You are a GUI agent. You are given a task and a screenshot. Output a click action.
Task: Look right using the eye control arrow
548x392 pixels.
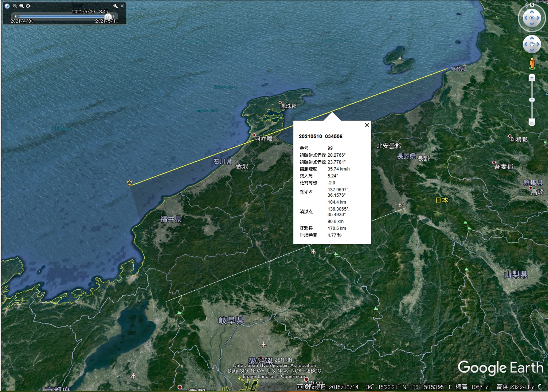(x=538, y=18)
